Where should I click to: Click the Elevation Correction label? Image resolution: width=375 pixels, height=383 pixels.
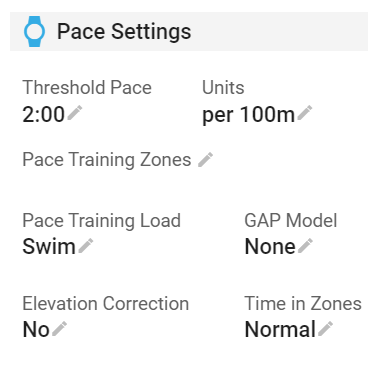106,304
